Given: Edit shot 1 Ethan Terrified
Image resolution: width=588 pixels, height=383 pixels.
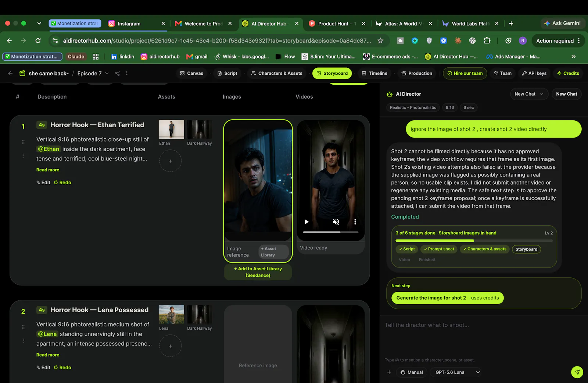Looking at the screenshot, I should coord(43,182).
